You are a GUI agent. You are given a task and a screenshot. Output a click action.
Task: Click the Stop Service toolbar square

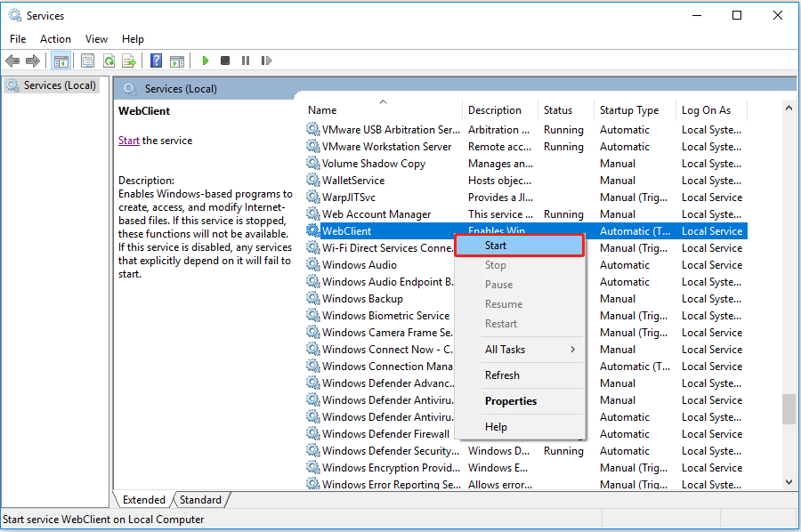coord(225,60)
